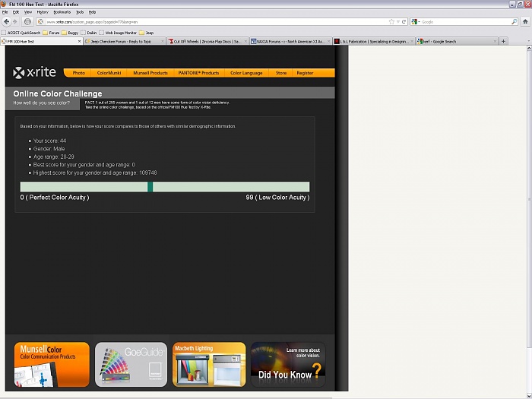Open the PANTONE Products navigation item

click(x=198, y=73)
